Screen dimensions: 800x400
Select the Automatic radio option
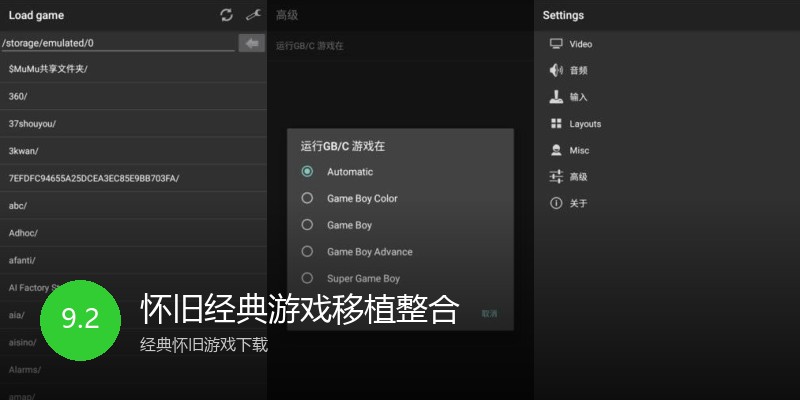pyautogui.click(x=307, y=171)
